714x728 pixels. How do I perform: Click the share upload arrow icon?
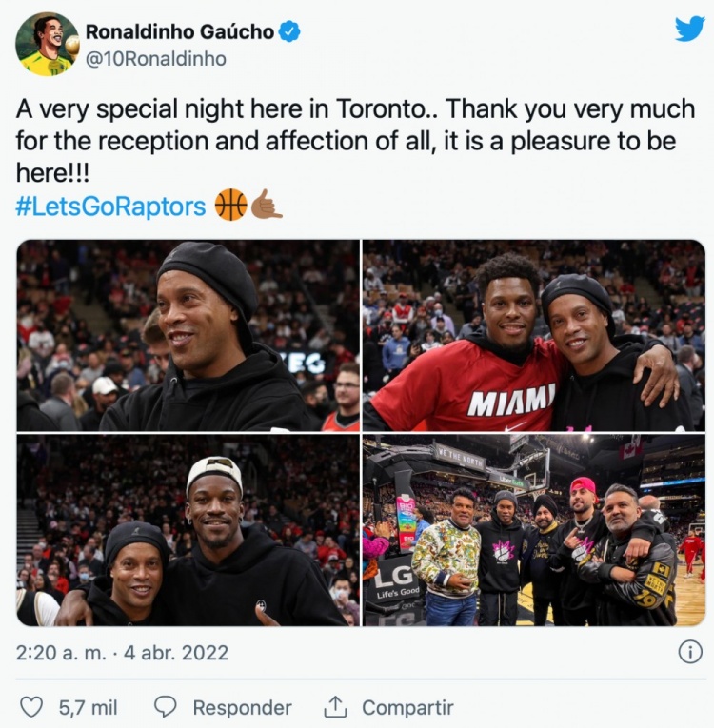tap(335, 707)
